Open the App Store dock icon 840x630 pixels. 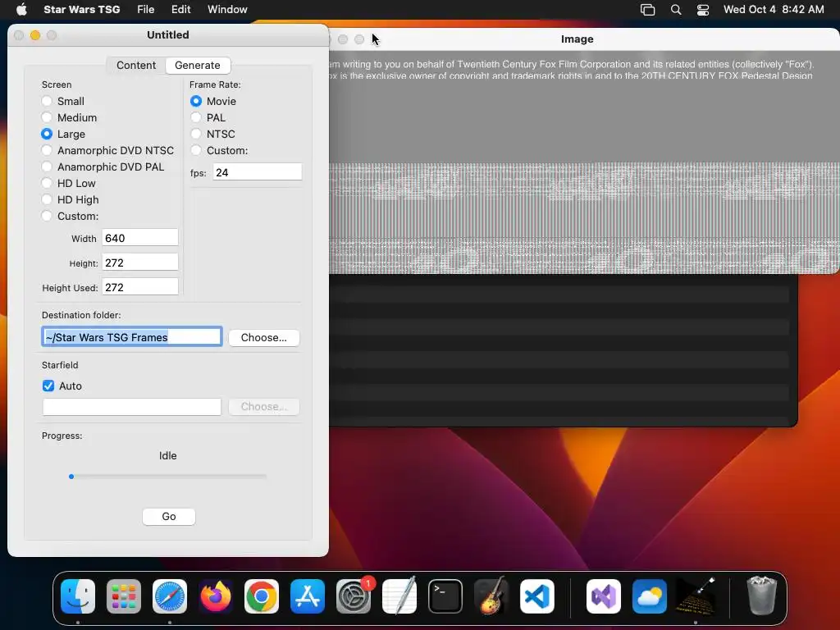308,596
